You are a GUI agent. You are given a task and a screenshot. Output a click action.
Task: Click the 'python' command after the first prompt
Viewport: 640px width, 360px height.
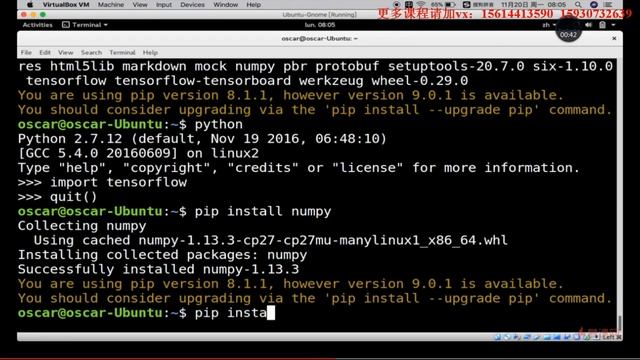(x=218, y=124)
